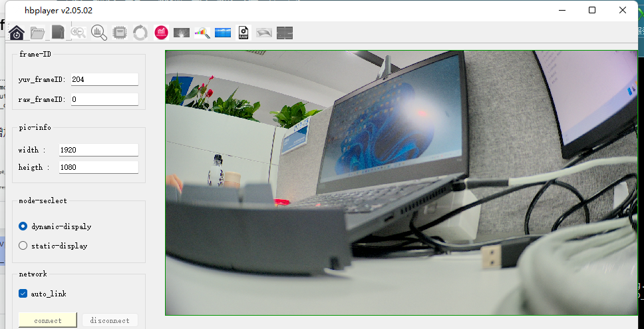Toggle the auto_link checkbox

[23, 294]
